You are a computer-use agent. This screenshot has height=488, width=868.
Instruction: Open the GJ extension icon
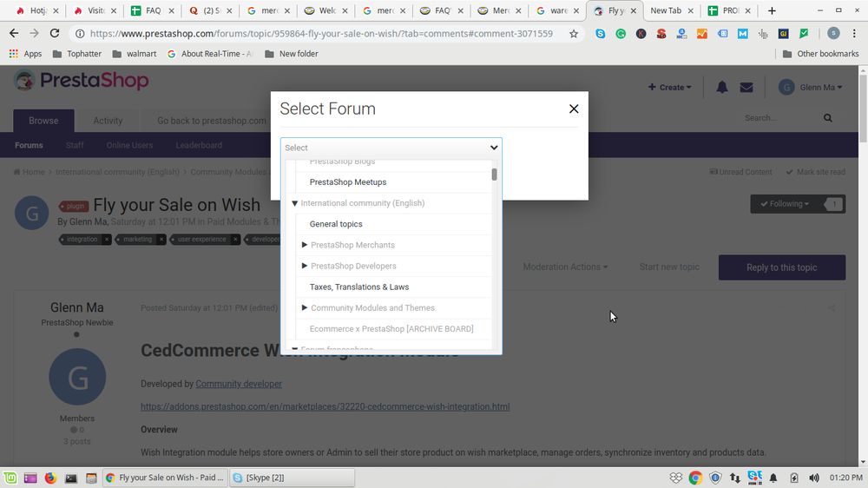pos(783,34)
